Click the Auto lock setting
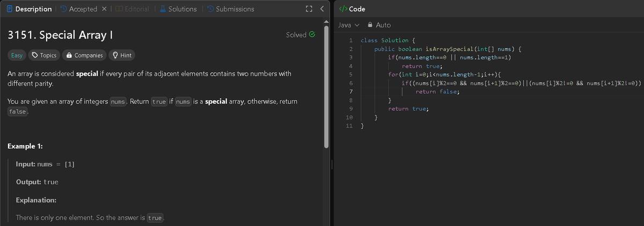Viewport: 644px width, 226px height. (x=379, y=25)
